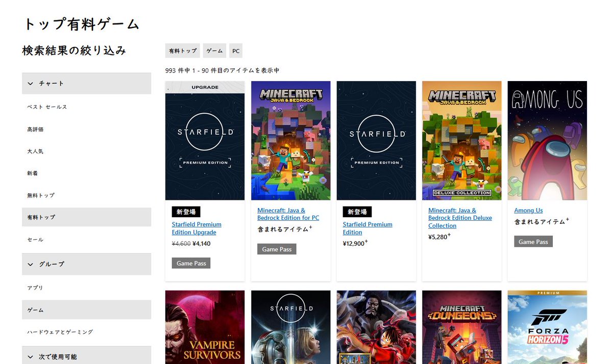
Task: Open Minecraft Deluxe Collection link
Action: [460, 218]
